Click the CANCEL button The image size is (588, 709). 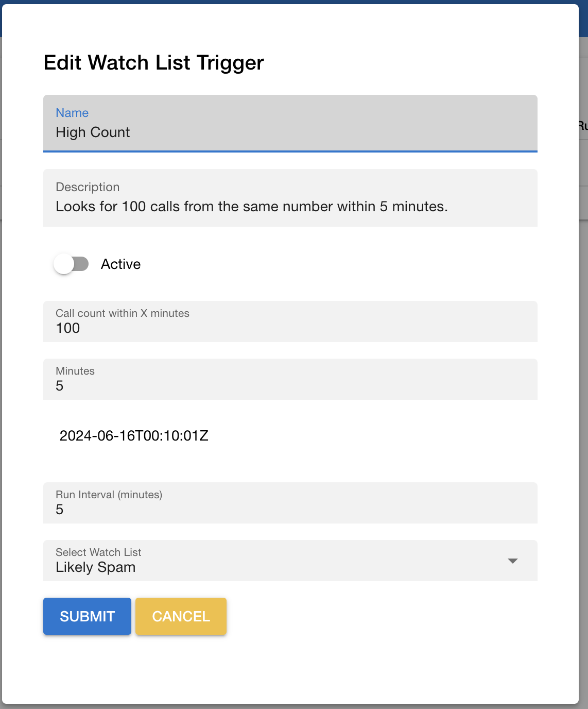tap(181, 616)
